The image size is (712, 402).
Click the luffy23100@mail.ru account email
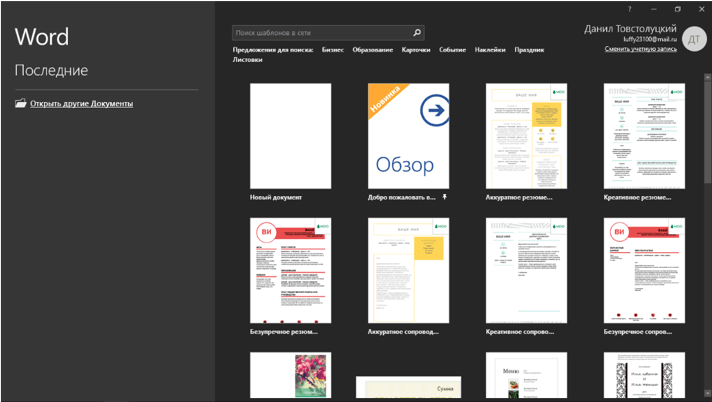(x=650, y=40)
